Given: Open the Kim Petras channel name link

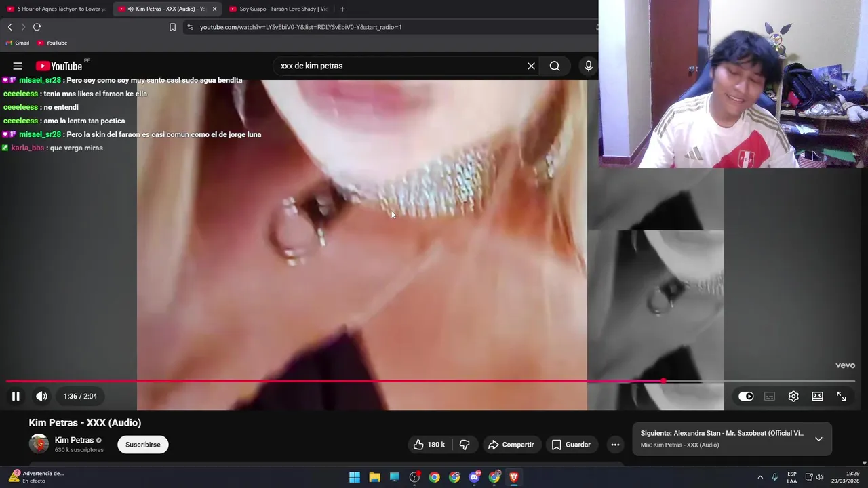Looking at the screenshot, I should pyautogui.click(x=74, y=440).
